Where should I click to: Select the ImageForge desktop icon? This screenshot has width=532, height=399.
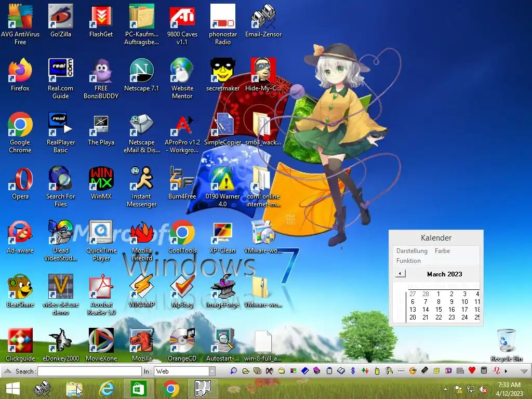[222, 291]
